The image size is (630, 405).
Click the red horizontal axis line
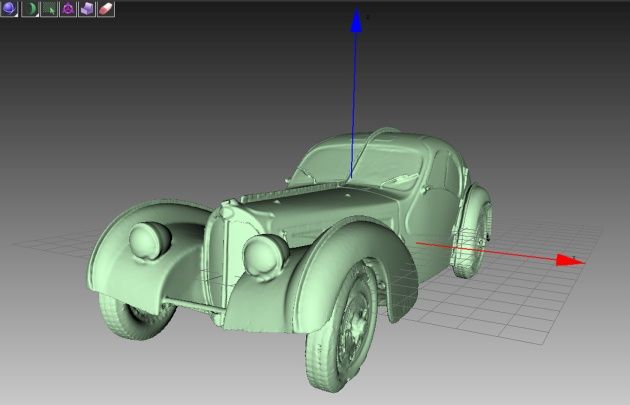[486, 251]
